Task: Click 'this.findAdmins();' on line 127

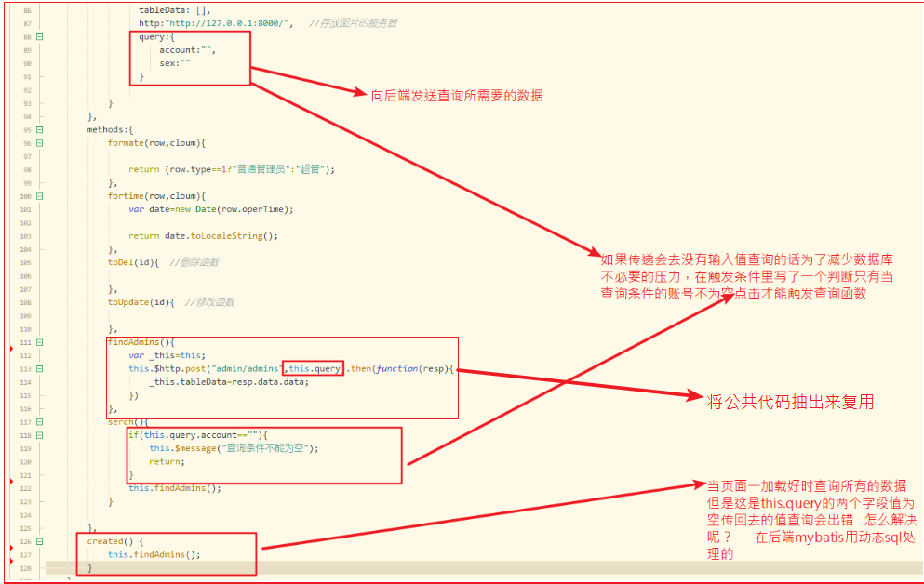Action: coord(154,554)
